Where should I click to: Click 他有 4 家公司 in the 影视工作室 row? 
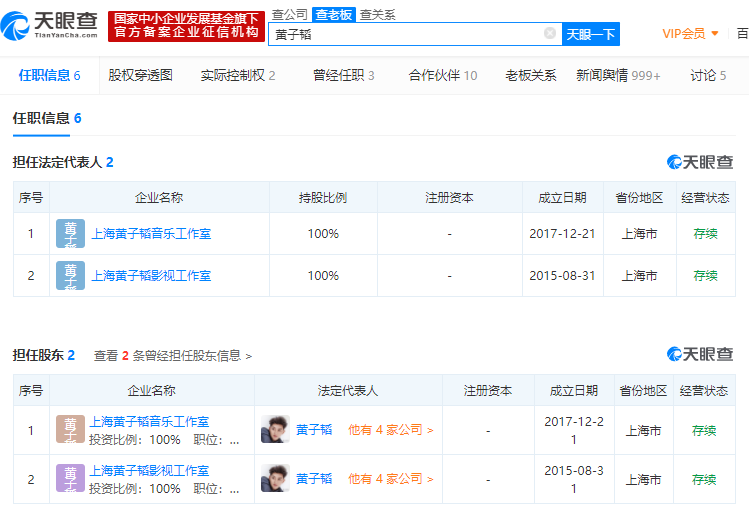pos(390,479)
